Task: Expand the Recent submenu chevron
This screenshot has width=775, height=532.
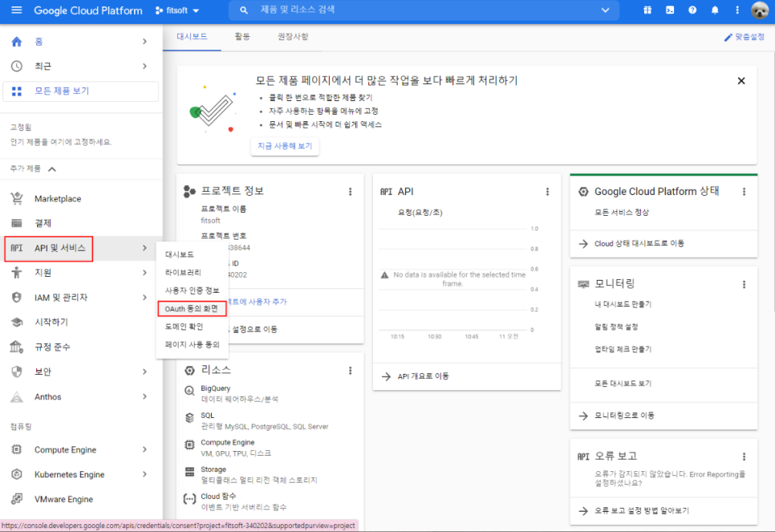Action: 144,66
